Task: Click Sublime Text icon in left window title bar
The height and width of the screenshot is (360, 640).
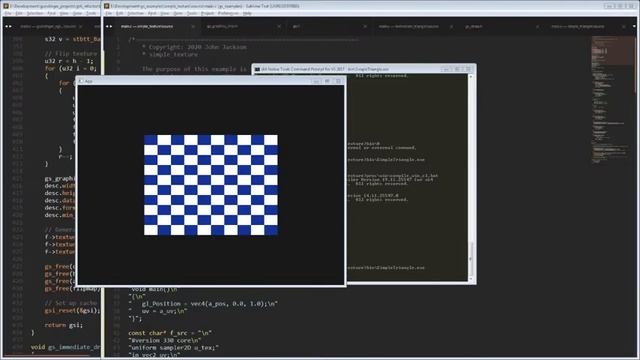Action: point(6,6)
